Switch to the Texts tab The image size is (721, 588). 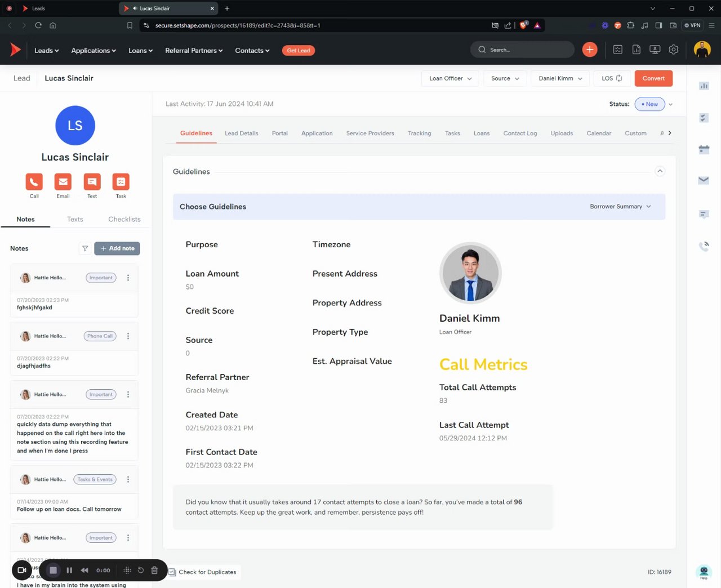point(75,219)
